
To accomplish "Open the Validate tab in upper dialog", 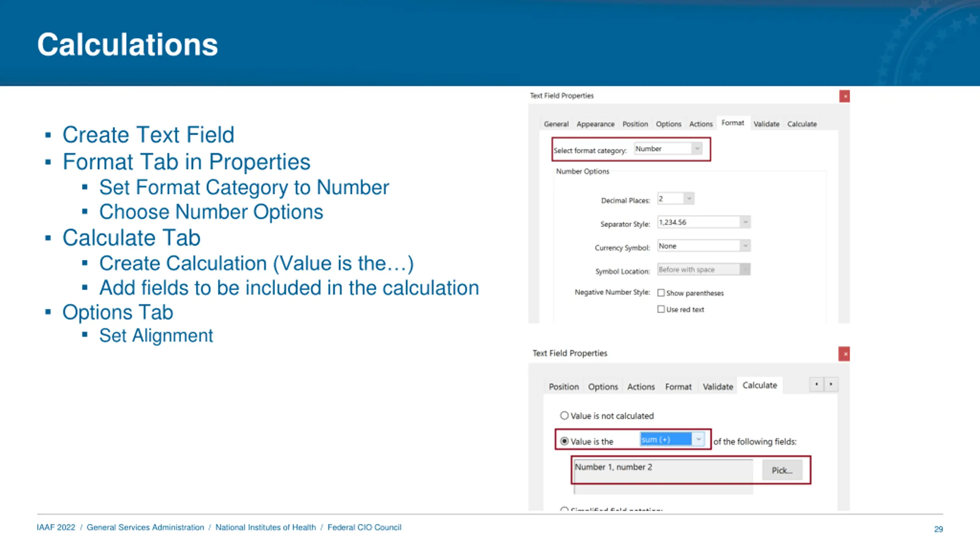I will pyautogui.click(x=766, y=124).
